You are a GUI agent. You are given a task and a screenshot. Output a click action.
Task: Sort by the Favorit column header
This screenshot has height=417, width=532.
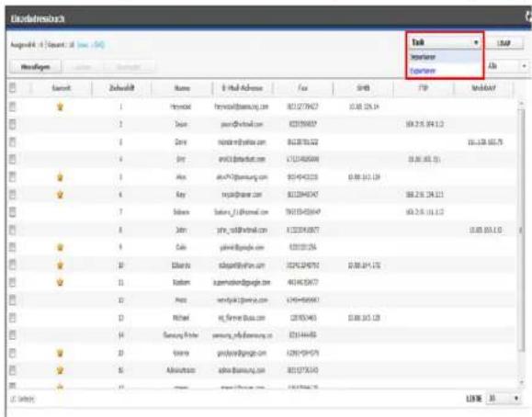(61, 88)
